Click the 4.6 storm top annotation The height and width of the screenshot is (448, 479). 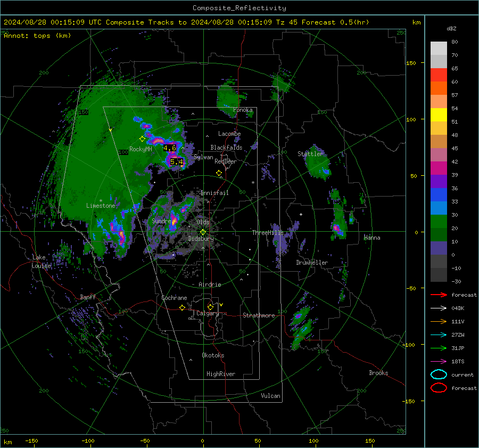click(x=170, y=148)
